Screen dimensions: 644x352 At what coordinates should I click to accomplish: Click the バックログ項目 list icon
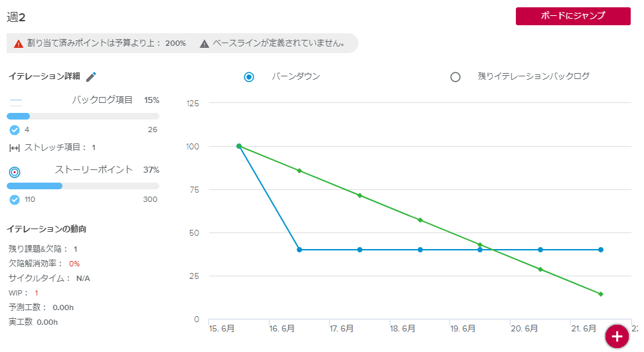coord(16,102)
